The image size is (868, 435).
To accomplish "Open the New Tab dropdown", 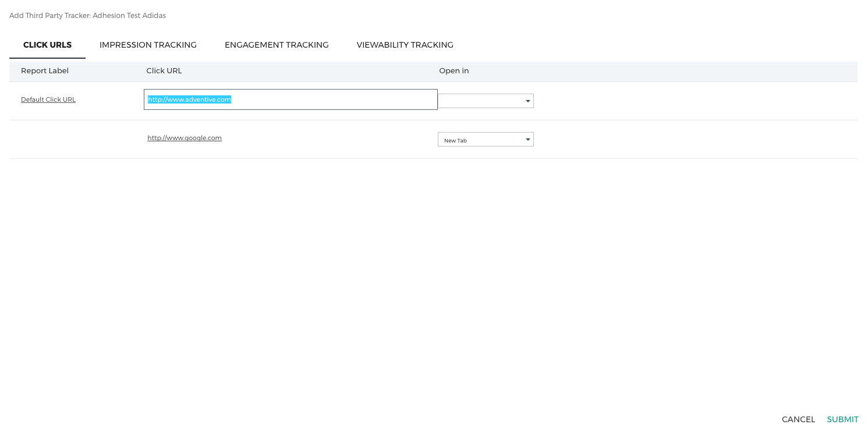I will [486, 140].
